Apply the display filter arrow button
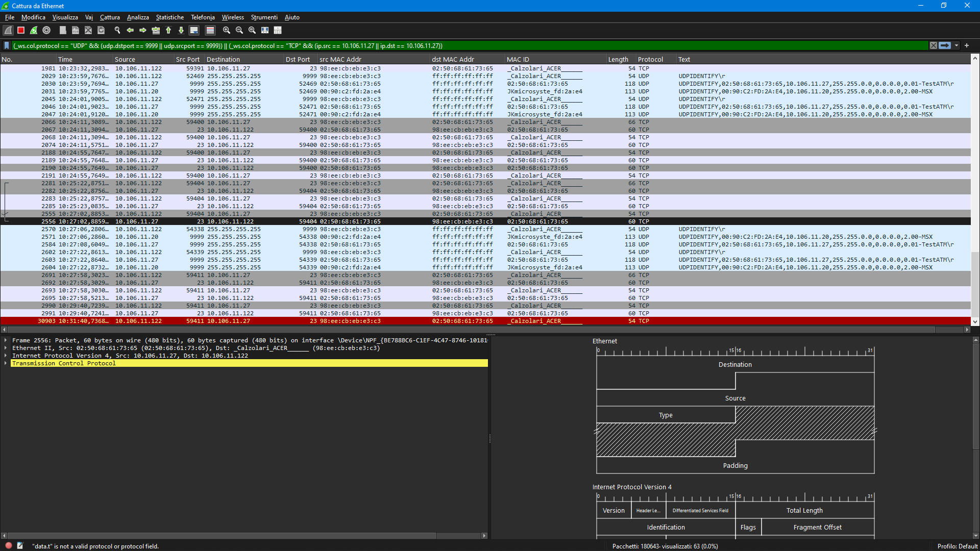980x551 pixels. pos(945,45)
